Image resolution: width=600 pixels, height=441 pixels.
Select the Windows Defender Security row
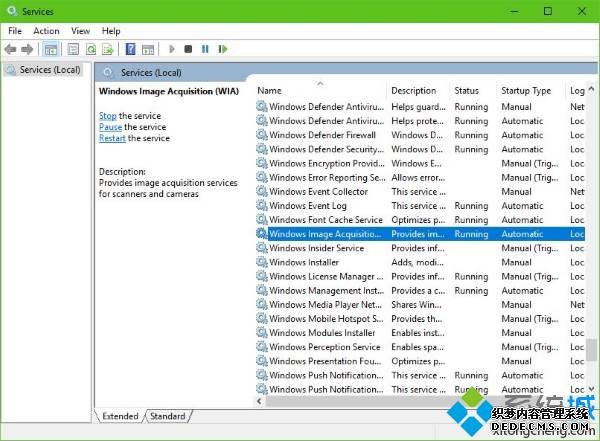420,149
